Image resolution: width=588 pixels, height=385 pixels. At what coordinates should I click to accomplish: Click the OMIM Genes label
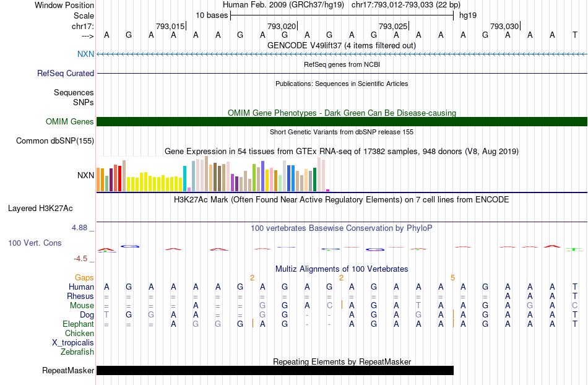pos(69,121)
